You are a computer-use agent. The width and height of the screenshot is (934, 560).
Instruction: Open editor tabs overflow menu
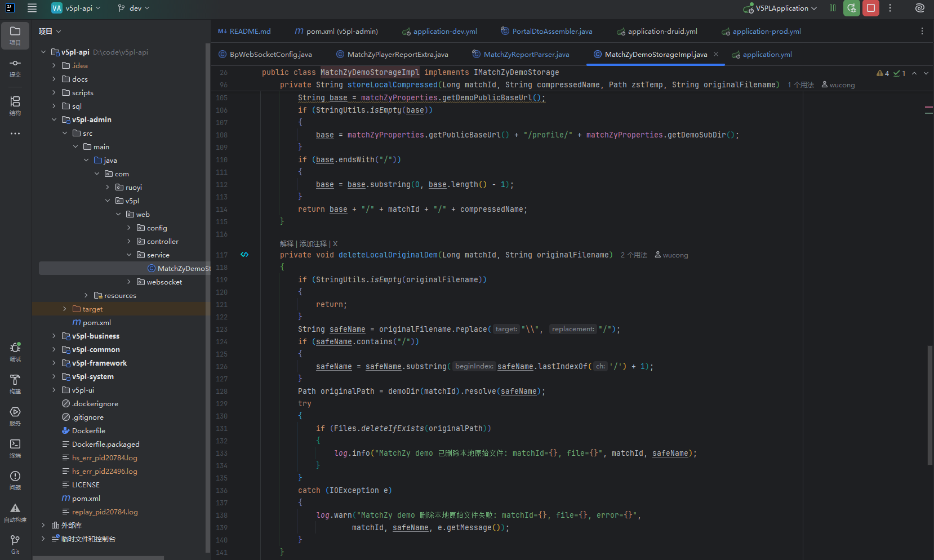922,31
